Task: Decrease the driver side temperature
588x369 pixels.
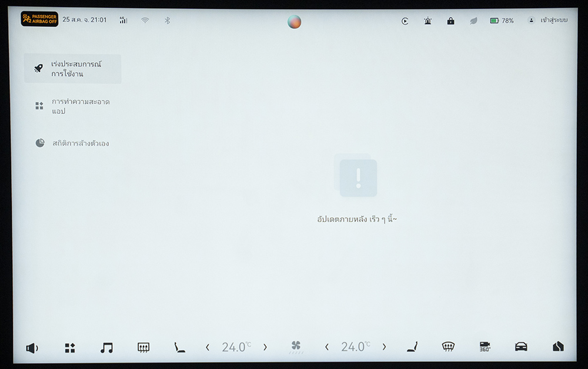Action: 208,347
